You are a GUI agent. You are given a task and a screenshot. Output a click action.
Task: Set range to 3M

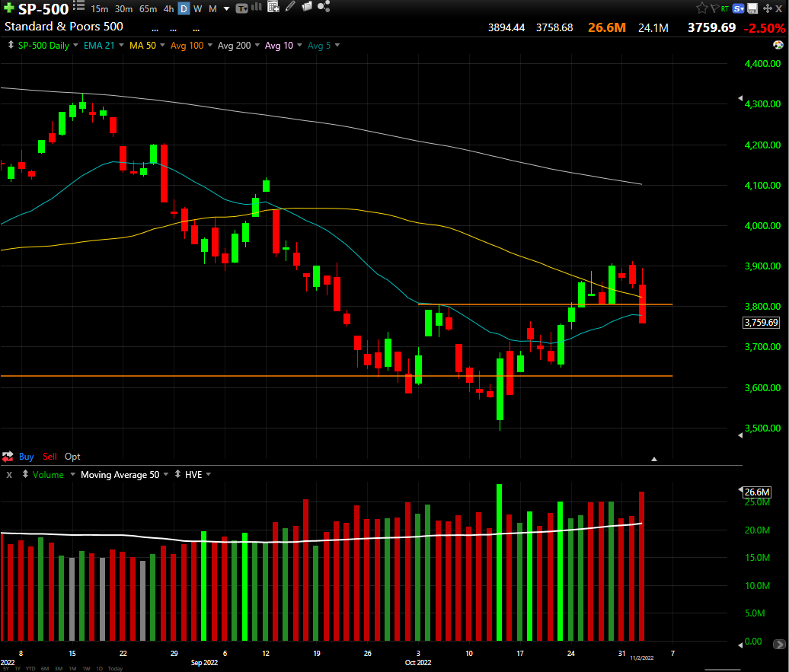pyautogui.click(x=59, y=668)
